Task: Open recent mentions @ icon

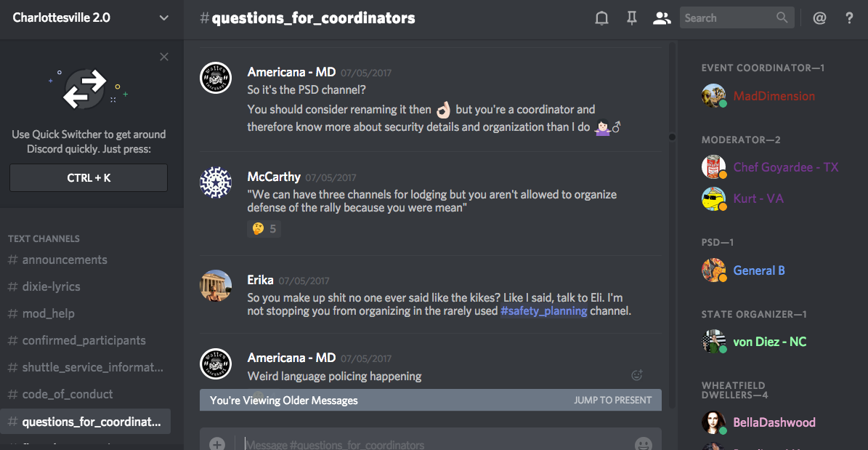Action: click(x=819, y=18)
